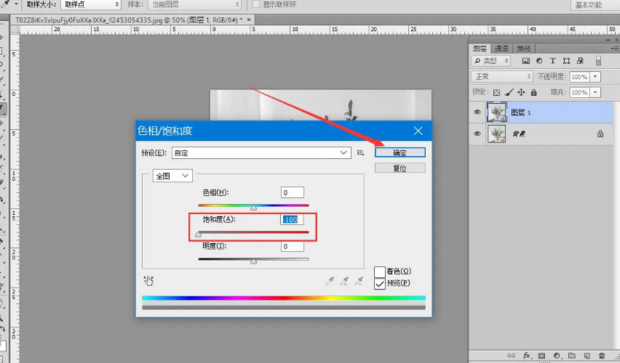The height and width of the screenshot is (363, 620).
Task: Click the eyedropper tool preset icon in options bar
Action: point(5,4)
